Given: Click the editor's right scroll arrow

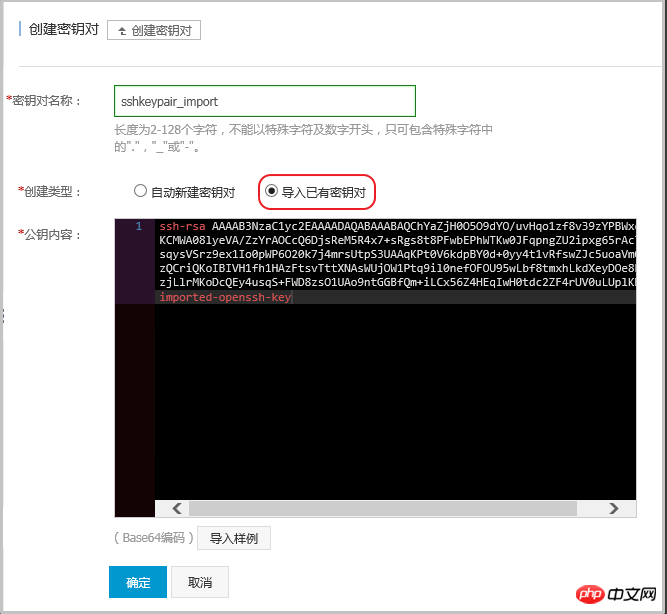Looking at the screenshot, I should (613, 508).
